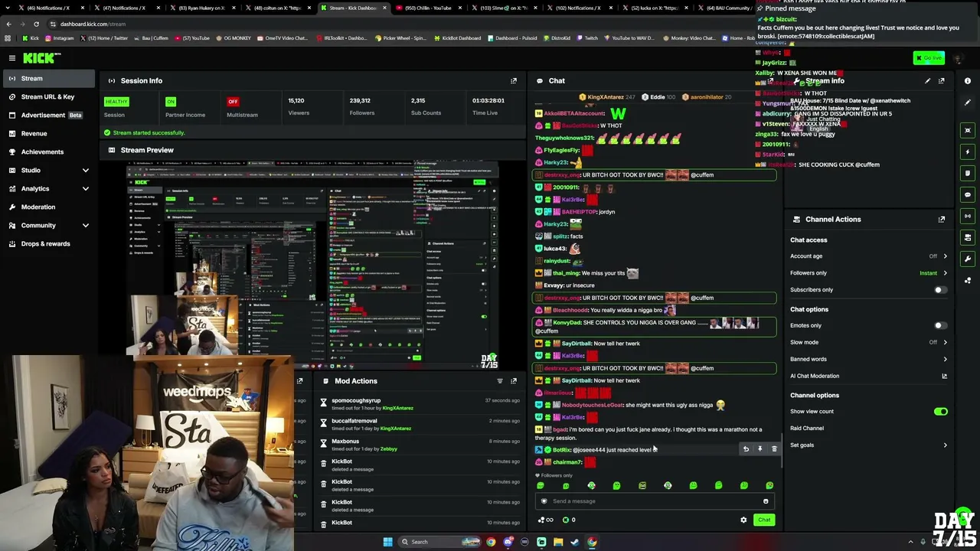The image size is (980, 551).
Task: Select Stream in the sidebar
Action: coord(47,78)
